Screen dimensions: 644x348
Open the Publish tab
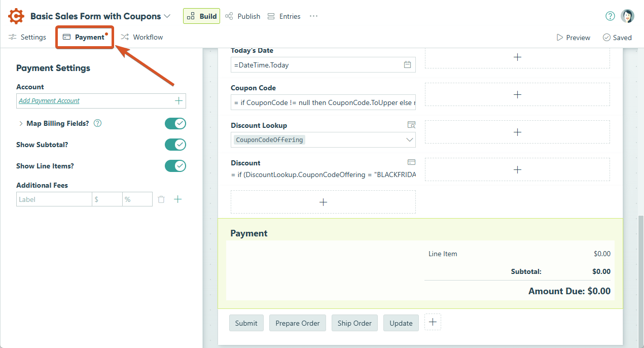click(242, 16)
